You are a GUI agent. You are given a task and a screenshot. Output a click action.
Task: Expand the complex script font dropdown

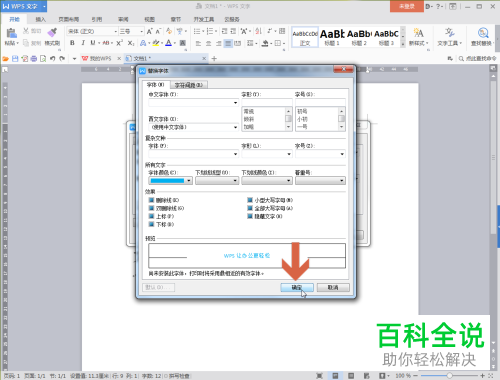(235, 154)
